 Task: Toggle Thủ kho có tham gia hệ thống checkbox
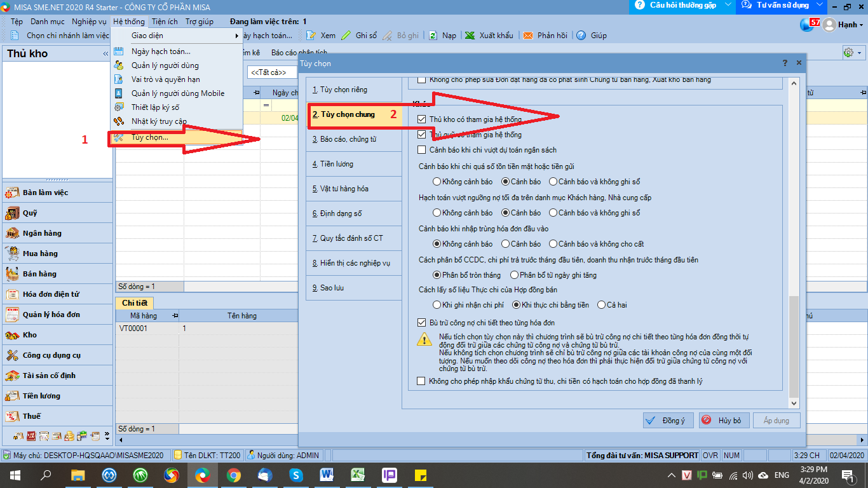[x=422, y=119]
